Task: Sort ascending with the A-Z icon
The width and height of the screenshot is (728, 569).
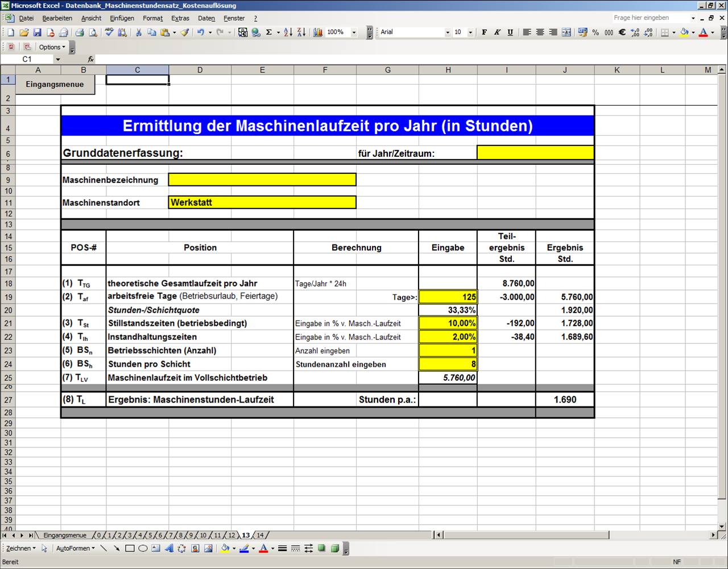Action: [288, 32]
